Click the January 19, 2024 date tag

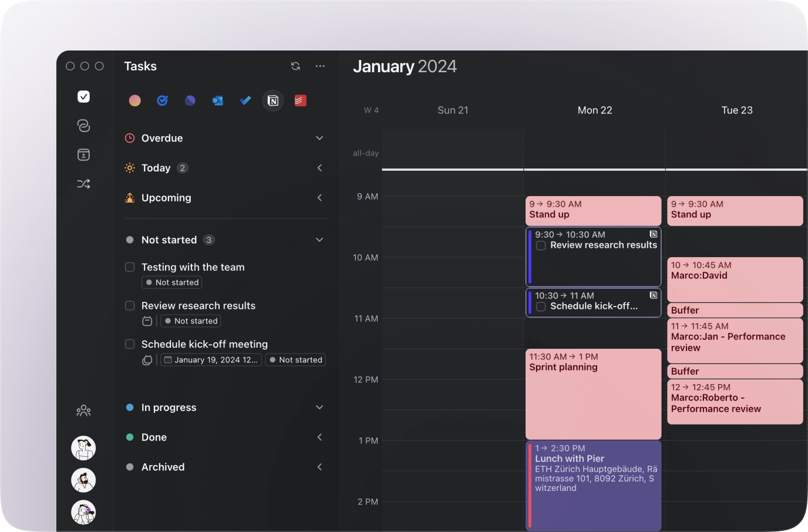click(211, 360)
